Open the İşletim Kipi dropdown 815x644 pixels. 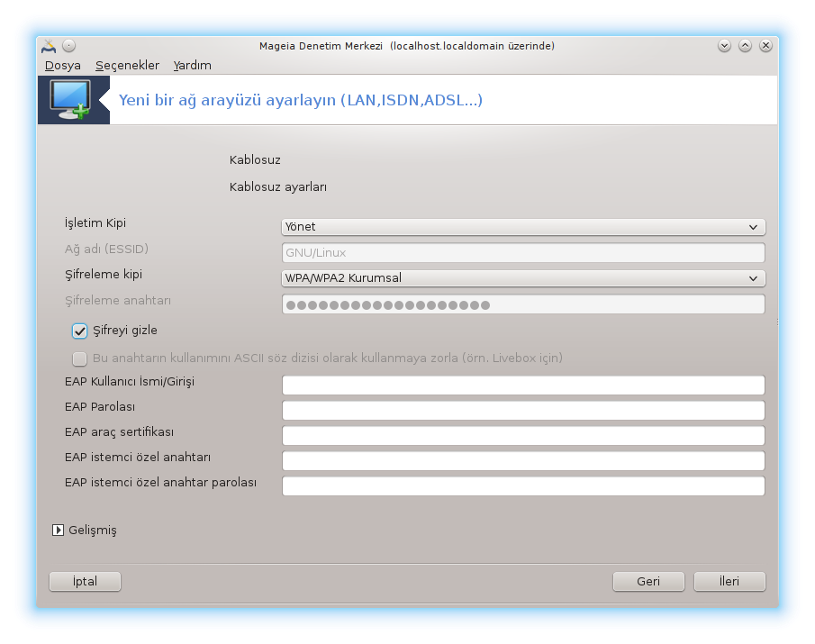(x=523, y=227)
